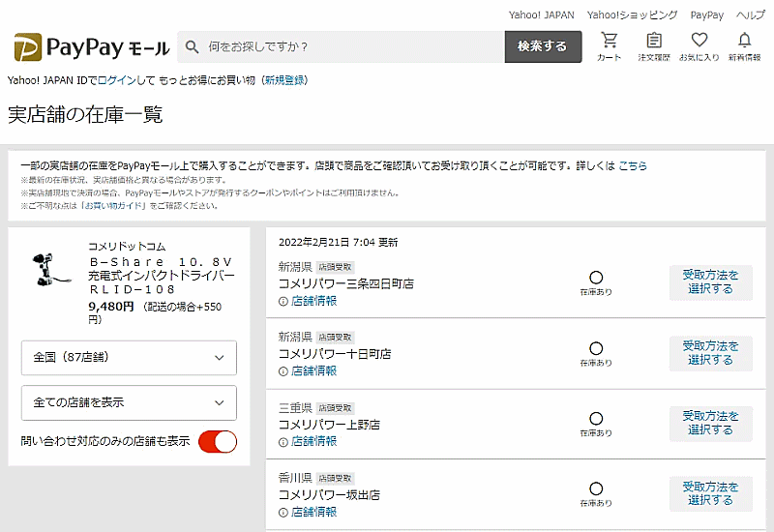This screenshot has height=532, width=774.
Task: Focus the product search input field
Action: [x=348, y=46]
